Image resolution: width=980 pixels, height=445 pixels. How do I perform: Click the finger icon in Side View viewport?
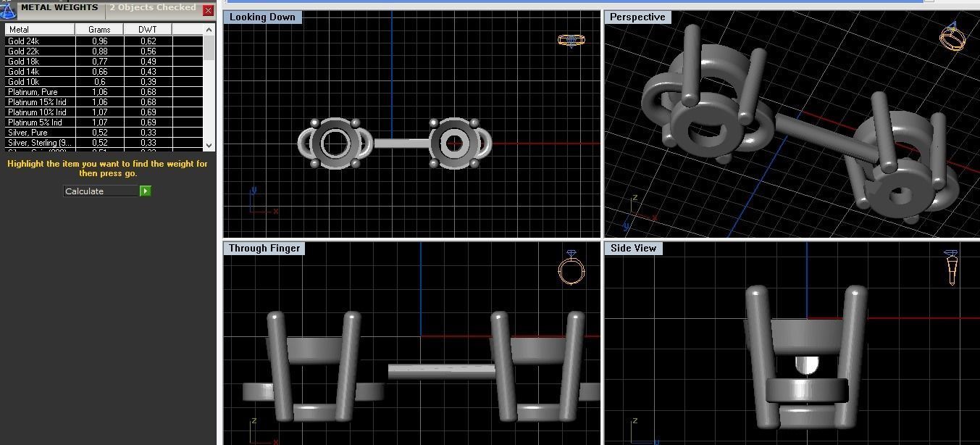pyautogui.click(x=951, y=267)
